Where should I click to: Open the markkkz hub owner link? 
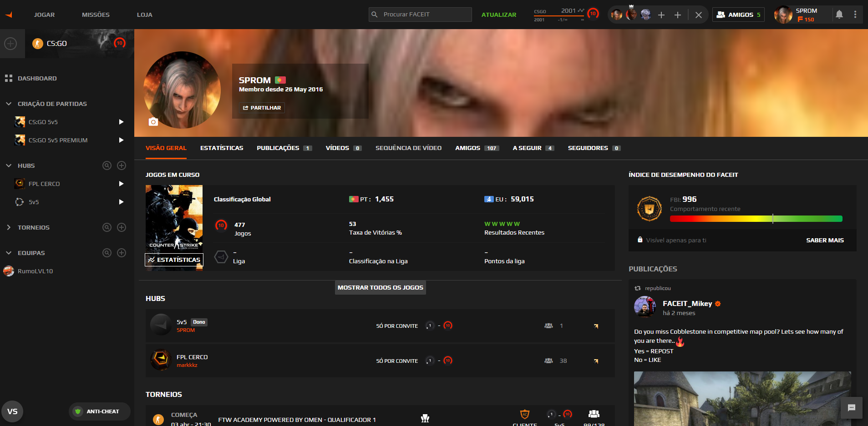187,365
